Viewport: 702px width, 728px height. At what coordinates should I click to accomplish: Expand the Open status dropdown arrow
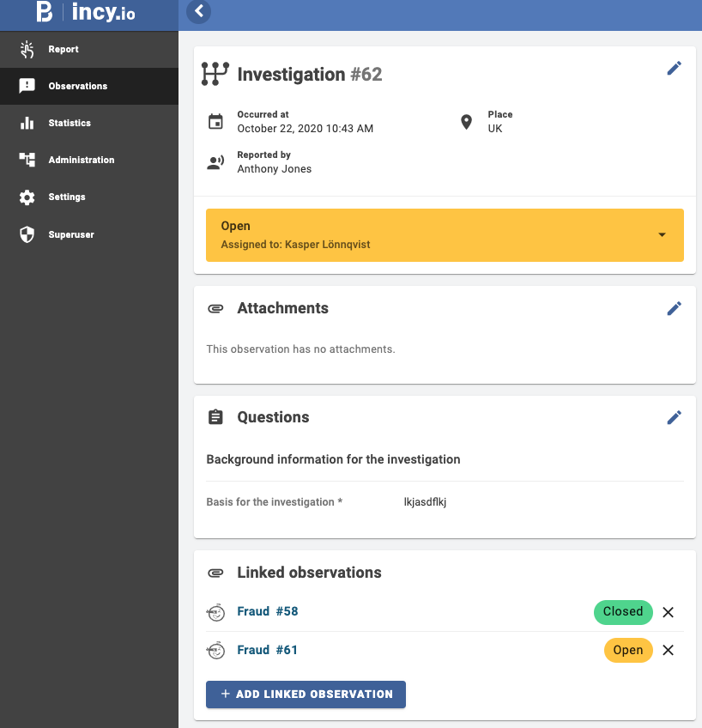662,235
